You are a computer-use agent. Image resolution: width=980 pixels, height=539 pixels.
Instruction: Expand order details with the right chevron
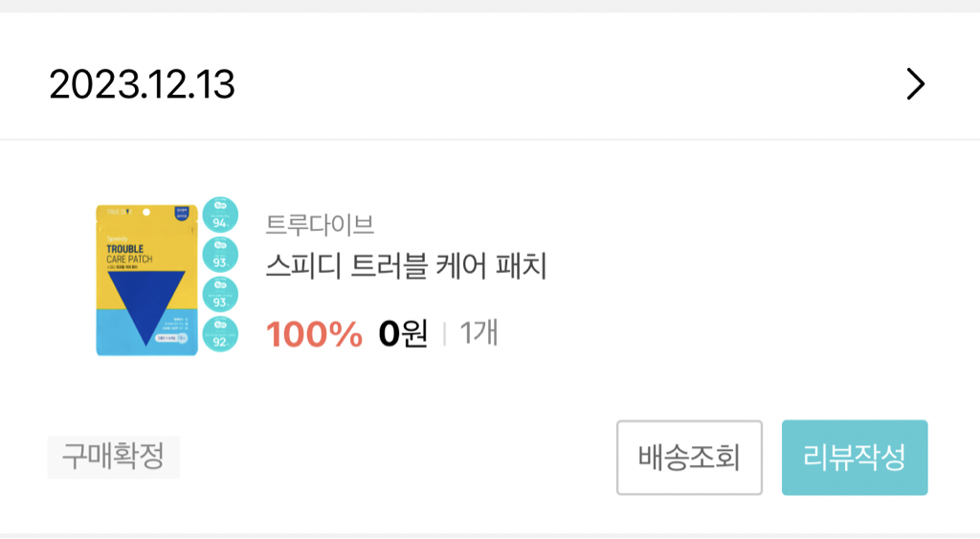(x=915, y=85)
